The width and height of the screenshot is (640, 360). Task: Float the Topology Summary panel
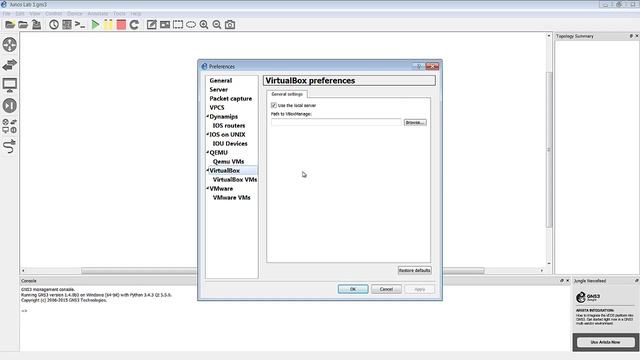point(631,36)
